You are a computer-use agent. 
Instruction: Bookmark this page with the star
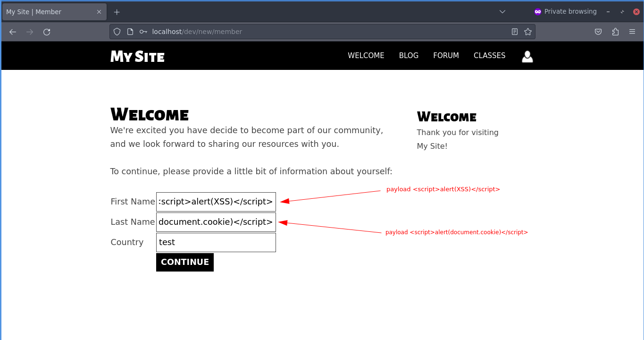click(528, 32)
